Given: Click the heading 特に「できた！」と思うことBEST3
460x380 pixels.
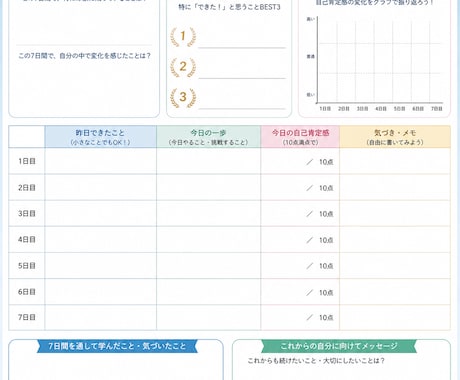Looking at the screenshot, I should click(229, 7).
